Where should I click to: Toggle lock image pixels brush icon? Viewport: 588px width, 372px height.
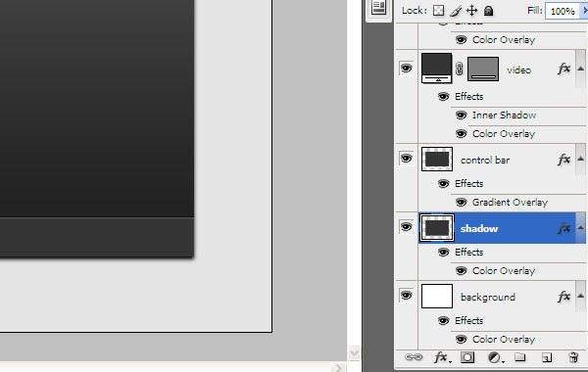click(x=456, y=11)
